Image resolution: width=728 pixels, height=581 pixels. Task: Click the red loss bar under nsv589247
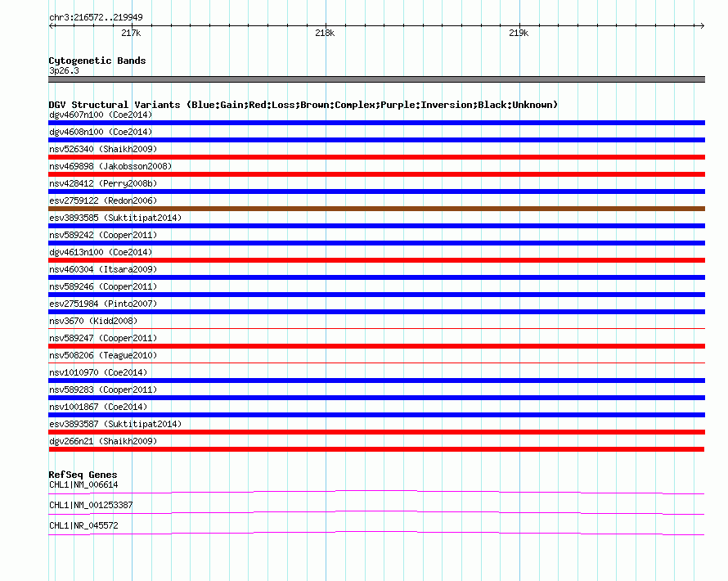click(376, 346)
